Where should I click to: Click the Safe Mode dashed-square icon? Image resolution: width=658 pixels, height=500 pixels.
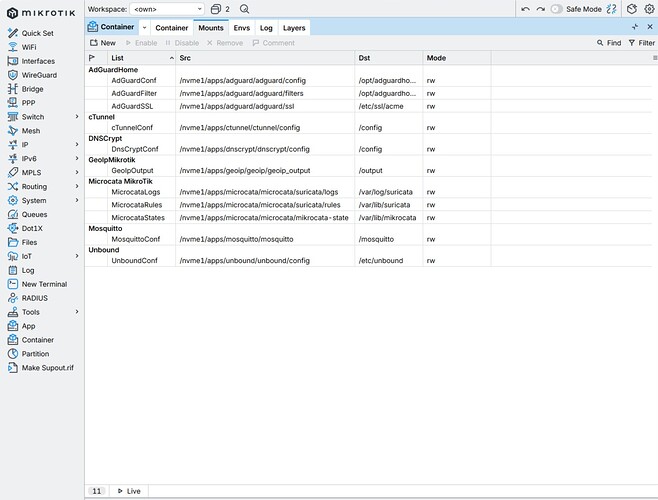[x=611, y=9]
